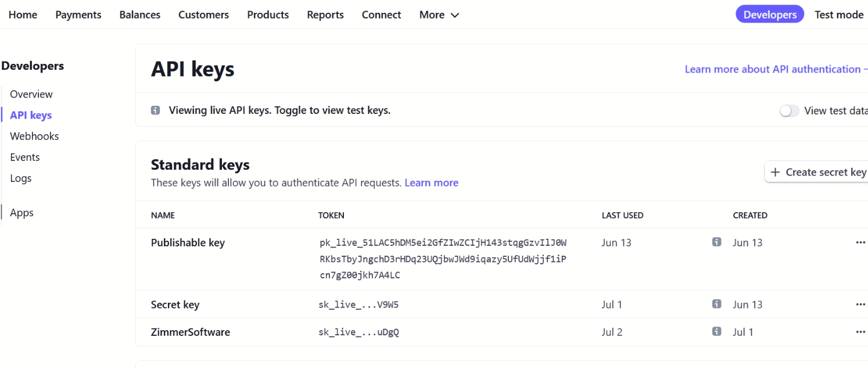The height and width of the screenshot is (369, 868).
Task: Open Apps in the Developers sidebar
Action: click(x=22, y=213)
